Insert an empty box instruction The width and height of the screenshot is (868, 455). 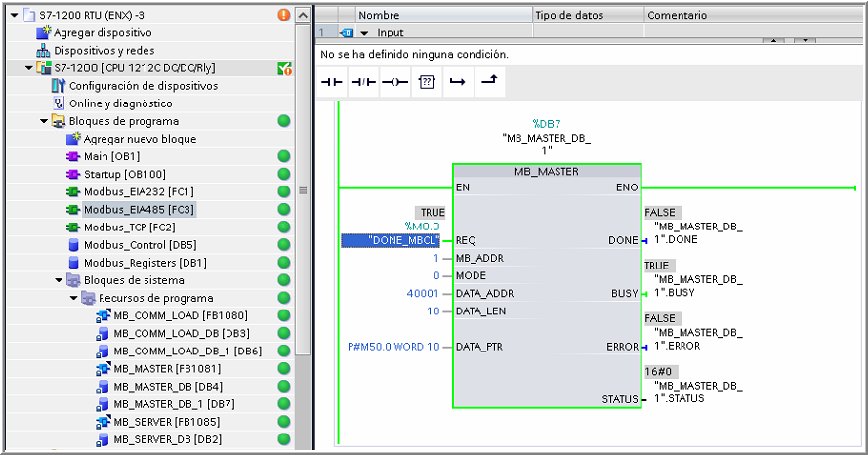click(426, 82)
